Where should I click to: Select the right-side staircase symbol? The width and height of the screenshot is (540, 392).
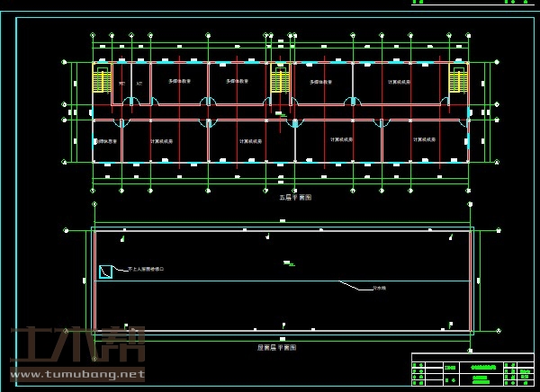pos(458,81)
